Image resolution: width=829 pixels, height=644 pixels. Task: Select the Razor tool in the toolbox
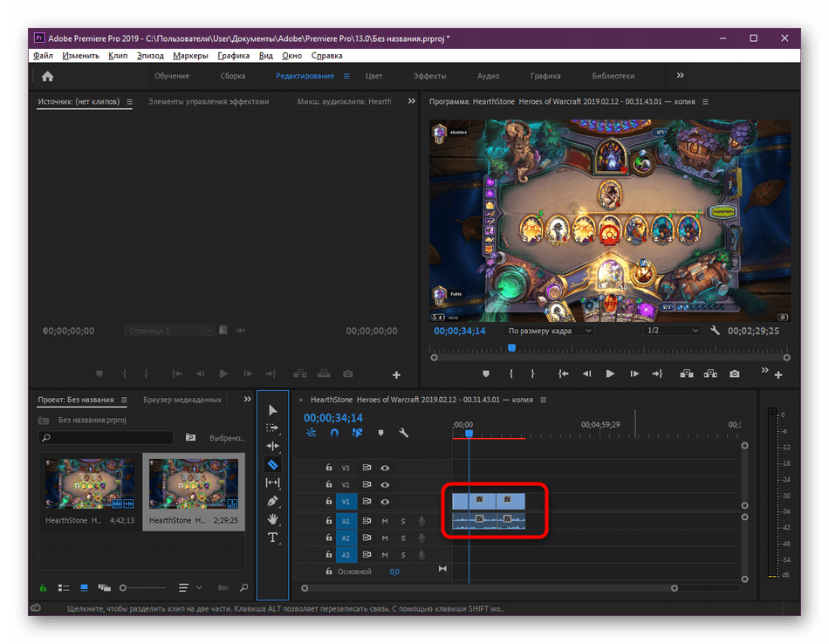click(x=272, y=464)
